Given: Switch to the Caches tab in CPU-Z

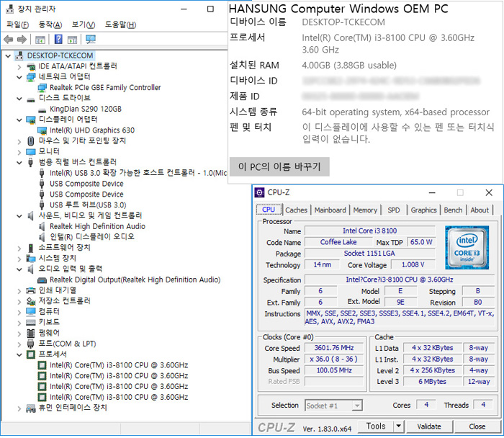Looking at the screenshot, I should 297,210.
